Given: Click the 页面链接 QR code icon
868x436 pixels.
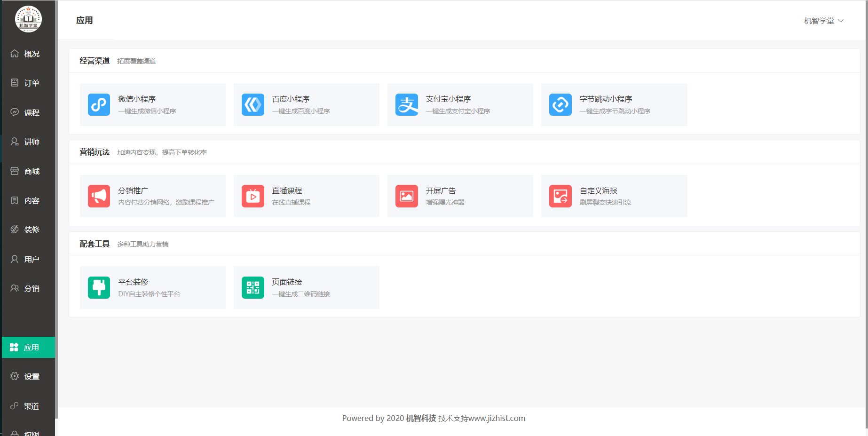Looking at the screenshot, I should (x=253, y=287).
